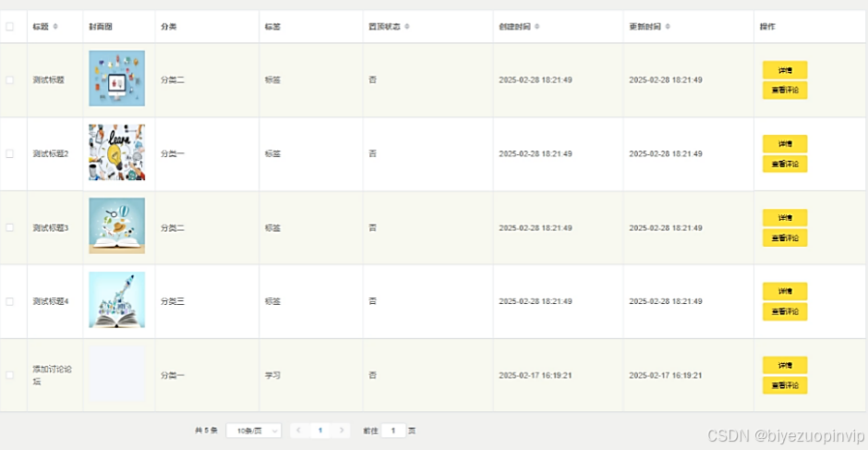Click the 操作 column header
Screen dimensions: 868x450
767,27
